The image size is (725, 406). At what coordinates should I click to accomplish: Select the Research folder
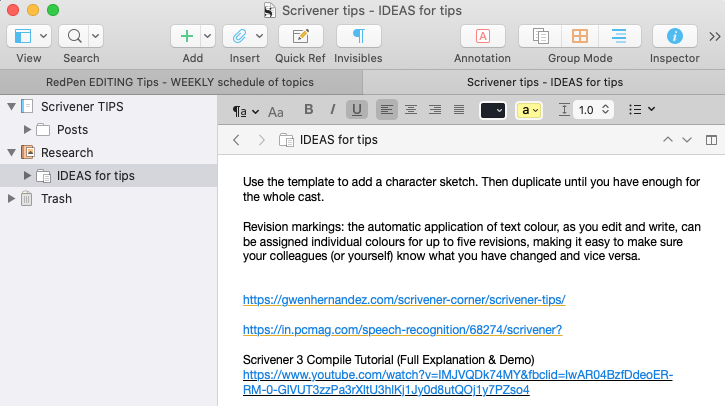(x=67, y=153)
